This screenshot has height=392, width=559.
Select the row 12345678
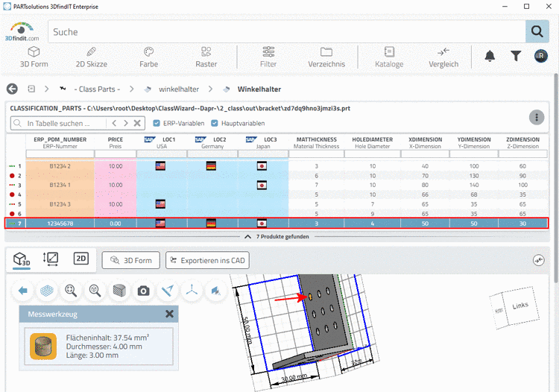click(x=277, y=224)
